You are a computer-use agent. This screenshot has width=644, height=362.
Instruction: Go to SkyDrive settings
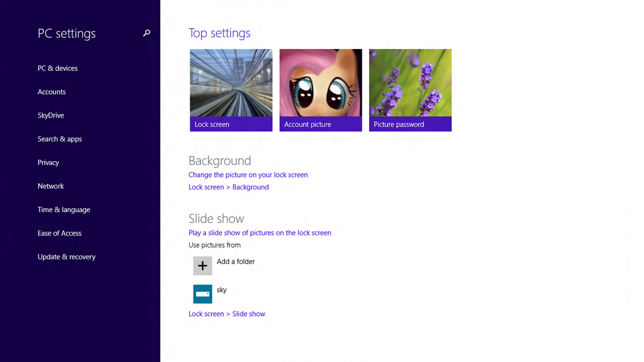51,115
